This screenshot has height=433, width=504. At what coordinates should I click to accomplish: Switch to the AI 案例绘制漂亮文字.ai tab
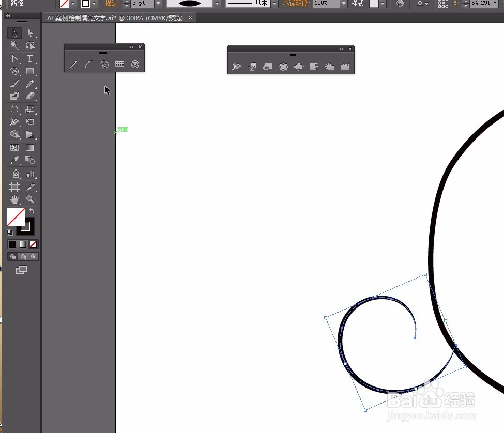(x=115, y=18)
